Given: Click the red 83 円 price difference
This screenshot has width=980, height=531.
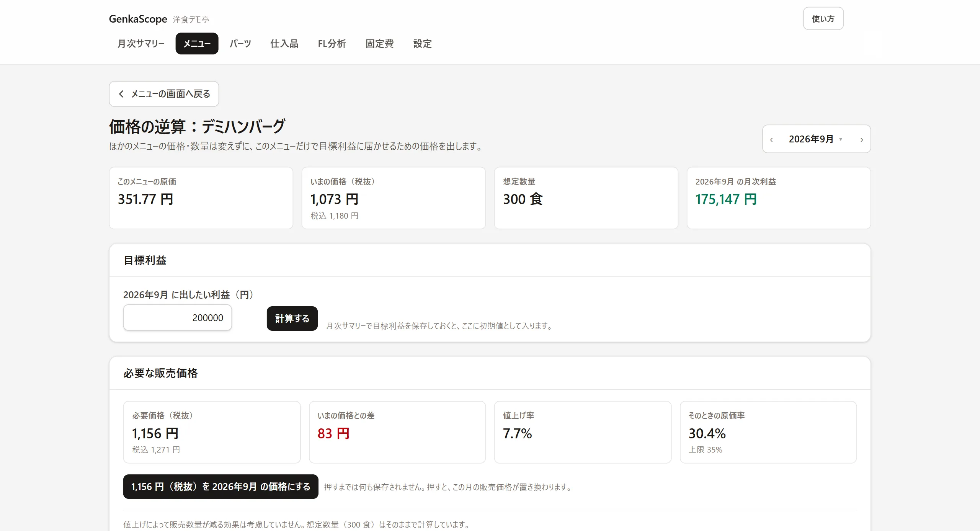Looking at the screenshot, I should click(333, 433).
